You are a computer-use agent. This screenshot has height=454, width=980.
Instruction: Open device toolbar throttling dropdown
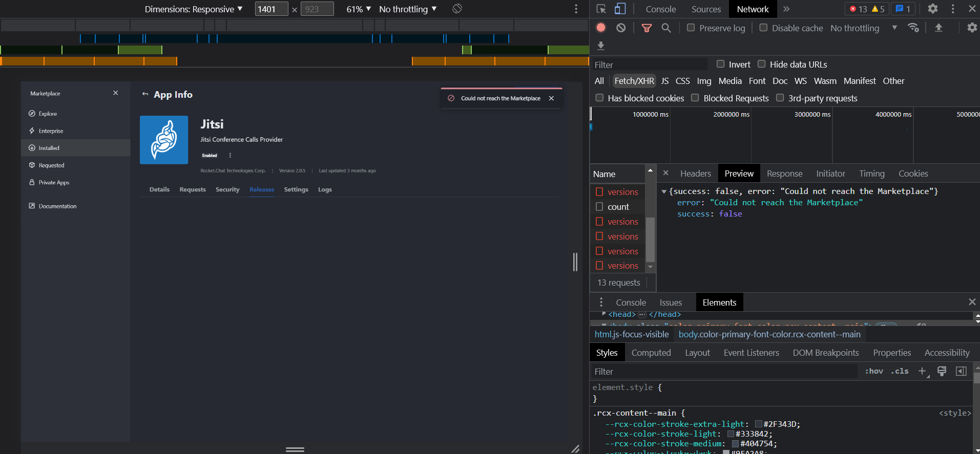point(408,9)
